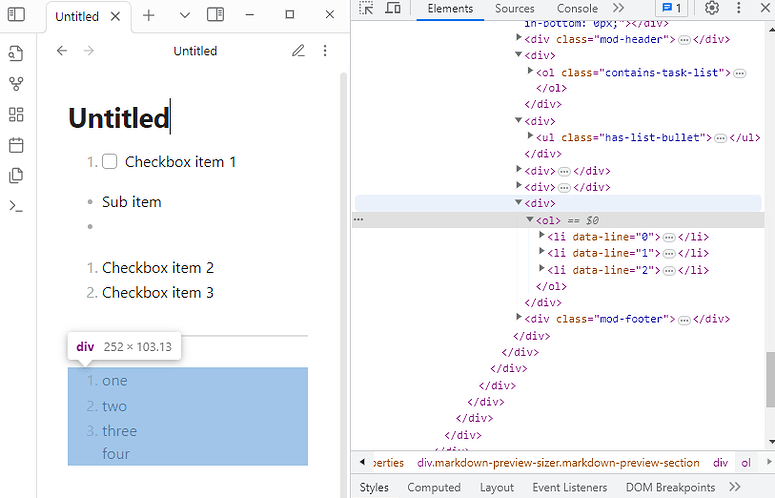Close the Untitled tab
Screen dimensions: 775x498
(115, 16)
